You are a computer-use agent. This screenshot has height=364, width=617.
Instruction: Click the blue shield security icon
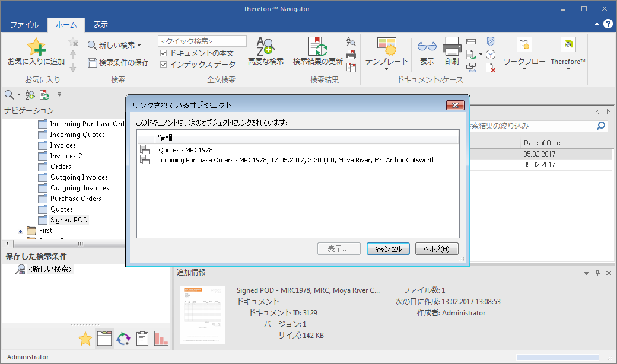pyautogui.click(x=490, y=41)
